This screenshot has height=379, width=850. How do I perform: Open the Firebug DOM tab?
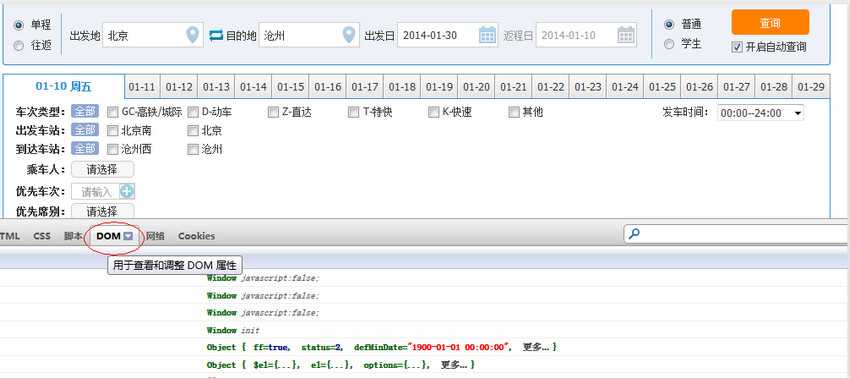108,236
